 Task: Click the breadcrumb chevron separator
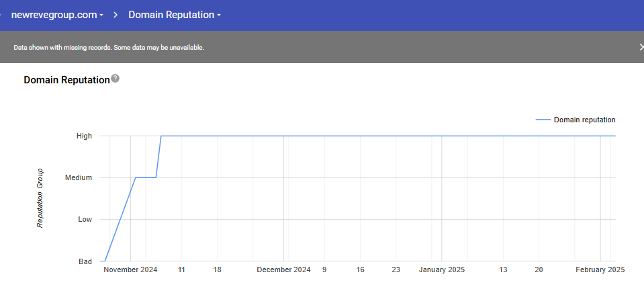(x=116, y=14)
